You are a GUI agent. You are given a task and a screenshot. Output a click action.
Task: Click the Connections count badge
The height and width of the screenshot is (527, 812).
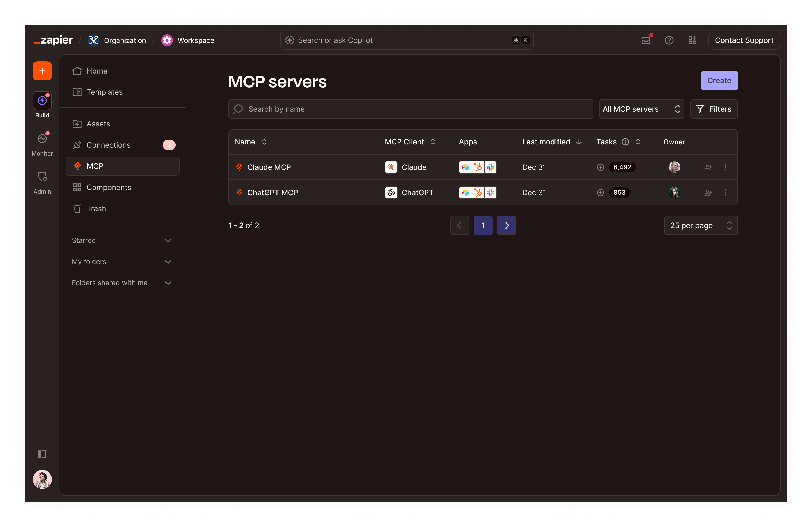click(169, 145)
